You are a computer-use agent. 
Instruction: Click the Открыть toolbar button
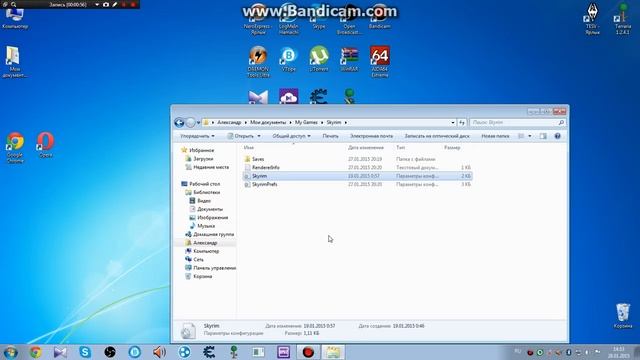(x=241, y=136)
